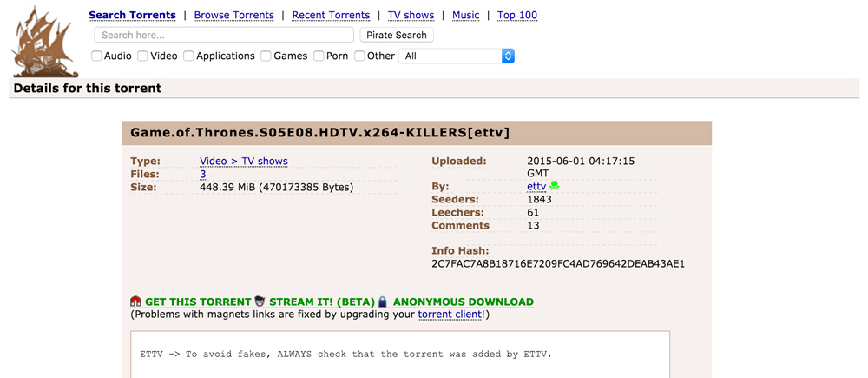Image resolution: width=868 pixels, height=378 pixels.
Task: Click the magnet icon beside GET THIS TORRENT
Action: pyautogui.click(x=136, y=302)
